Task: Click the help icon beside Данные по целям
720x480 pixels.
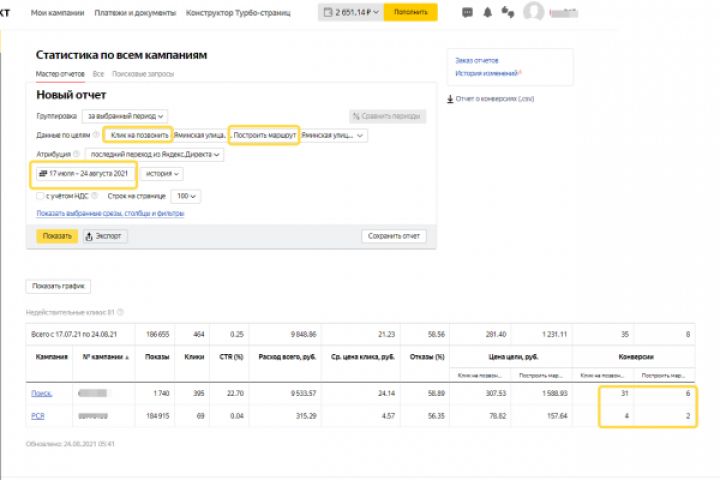Action: 96,135
